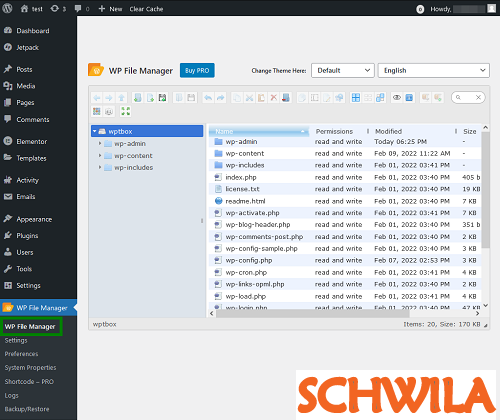Viewport: 500px width, 420px height.
Task: Click the Back navigation arrow in file toolbar
Action: pyautogui.click(x=97, y=98)
